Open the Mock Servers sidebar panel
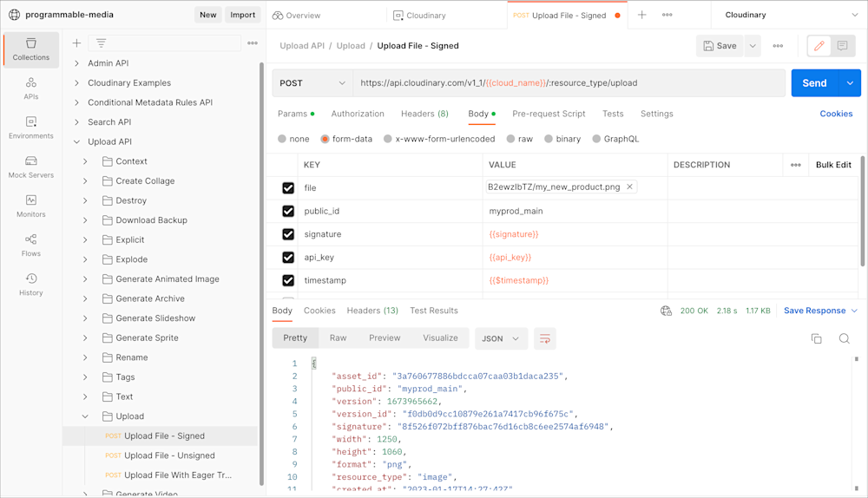 (x=31, y=167)
